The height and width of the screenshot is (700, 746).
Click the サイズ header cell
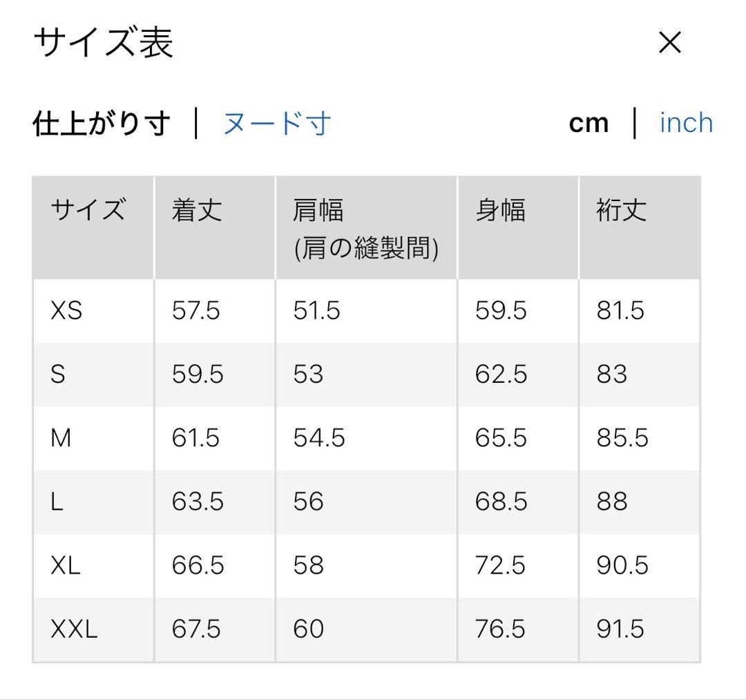pyautogui.click(x=87, y=212)
